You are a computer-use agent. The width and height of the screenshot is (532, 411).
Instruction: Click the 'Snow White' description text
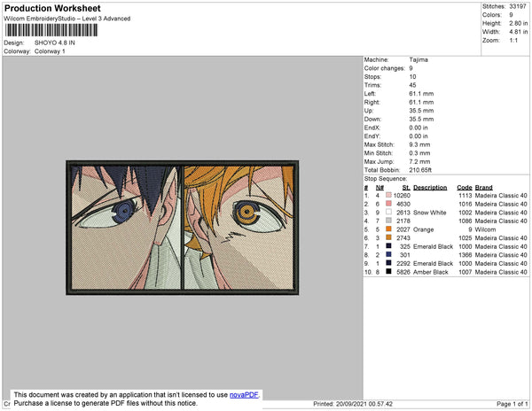(x=429, y=213)
